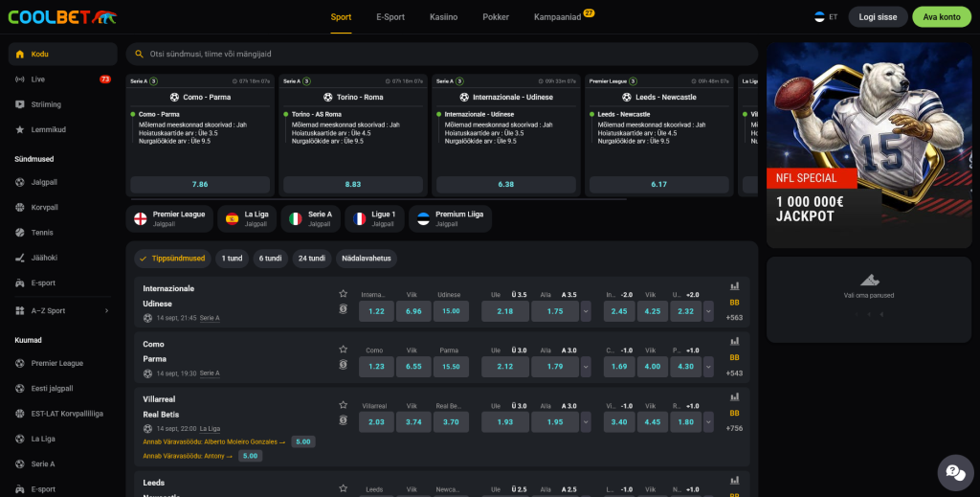Open BB bet builder for Internazionale match
The width and height of the screenshot is (980, 497).
click(x=734, y=303)
